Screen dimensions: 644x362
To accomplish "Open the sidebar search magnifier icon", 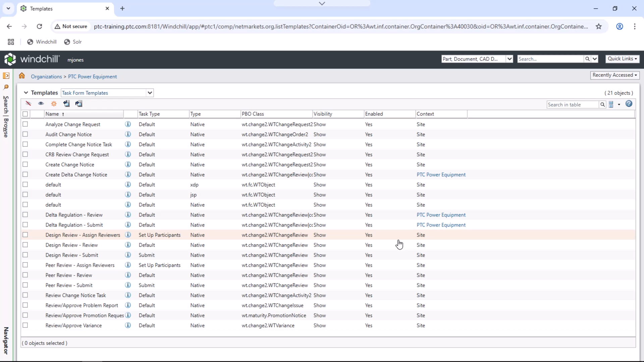I will (x=6, y=87).
